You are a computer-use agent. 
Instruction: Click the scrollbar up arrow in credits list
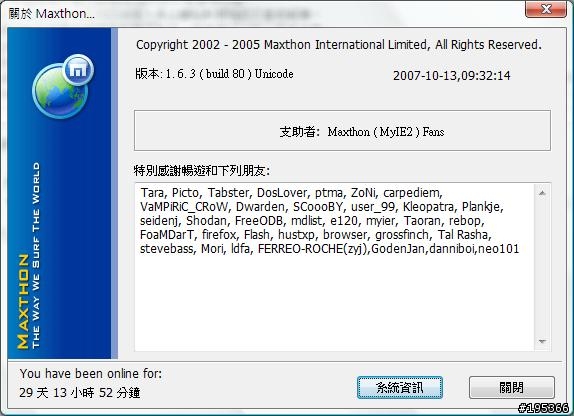tap(542, 193)
